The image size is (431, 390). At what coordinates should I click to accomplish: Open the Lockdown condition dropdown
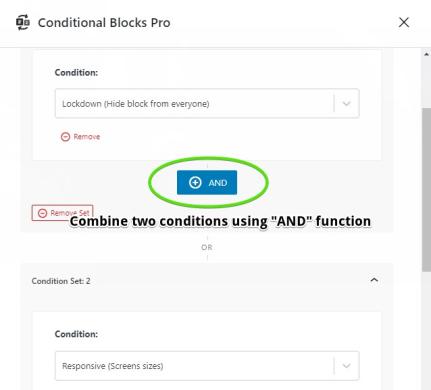click(x=207, y=103)
